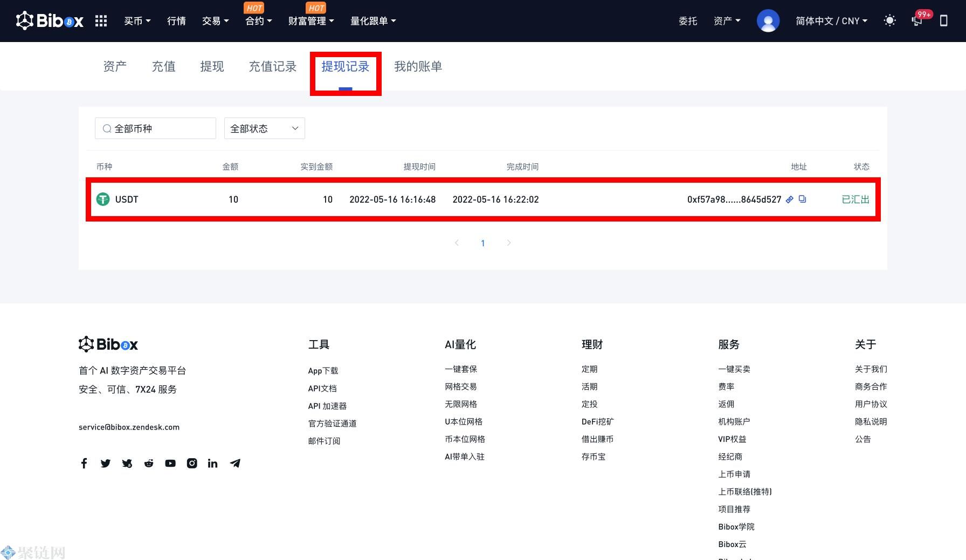This screenshot has width=966, height=560.
Task: Click the 2022-05-16 16:16:48 withdrawal time
Action: click(x=392, y=199)
